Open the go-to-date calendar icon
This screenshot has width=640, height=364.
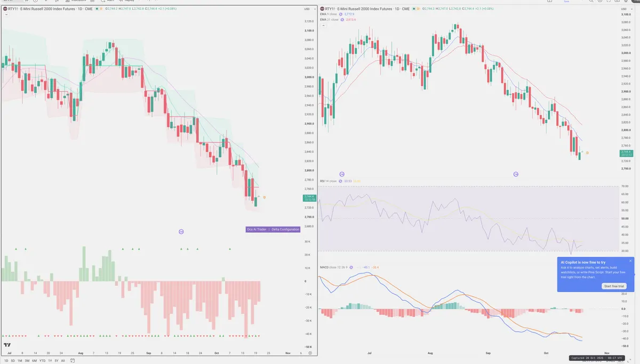(x=73, y=361)
